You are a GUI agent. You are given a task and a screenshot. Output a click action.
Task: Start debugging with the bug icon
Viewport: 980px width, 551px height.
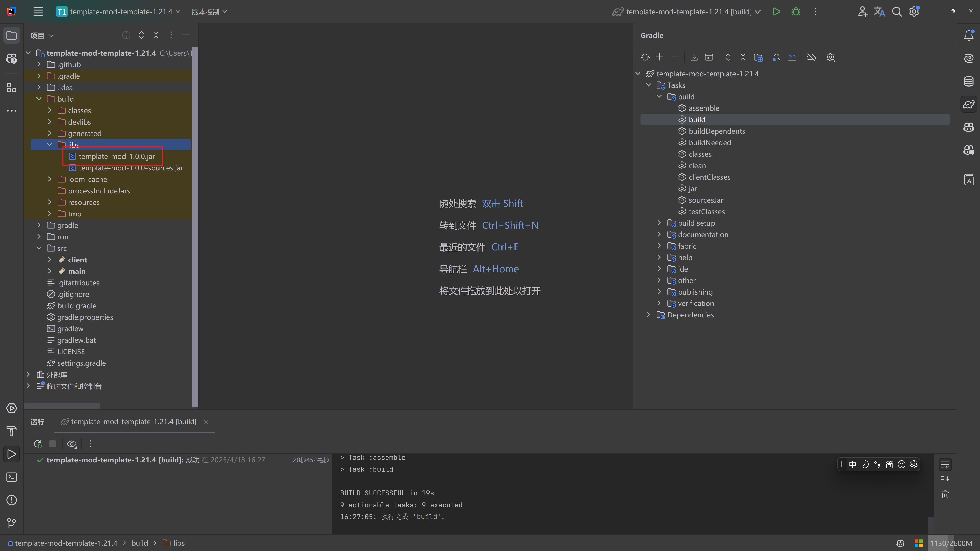(795, 11)
